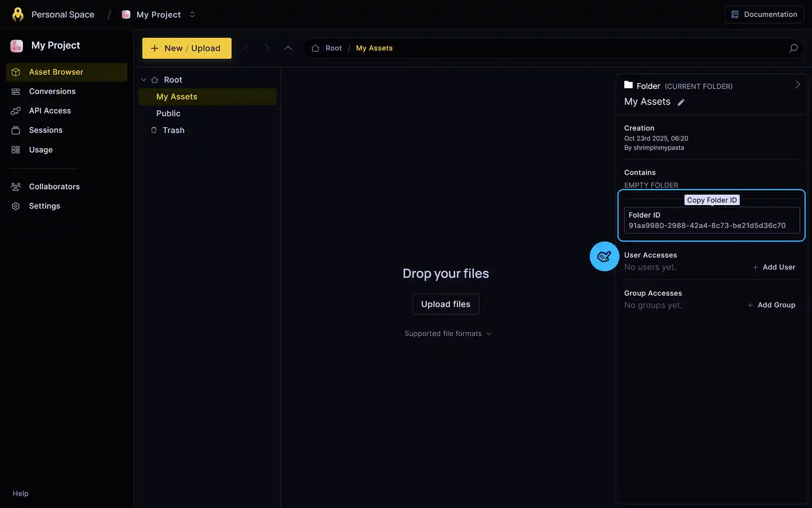This screenshot has width=812, height=508.
Task: Click the back navigation arrow
Action: 246,48
